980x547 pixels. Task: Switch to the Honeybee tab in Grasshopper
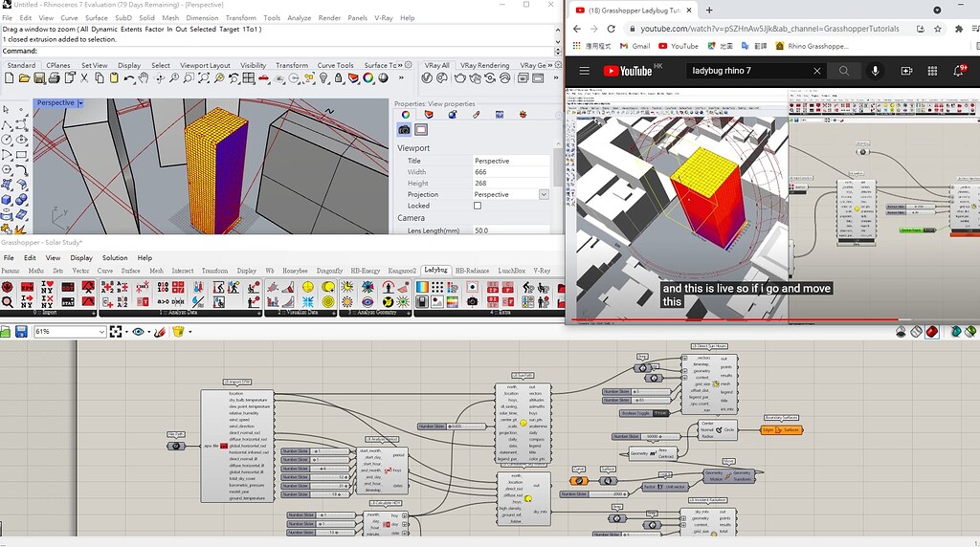tap(295, 271)
